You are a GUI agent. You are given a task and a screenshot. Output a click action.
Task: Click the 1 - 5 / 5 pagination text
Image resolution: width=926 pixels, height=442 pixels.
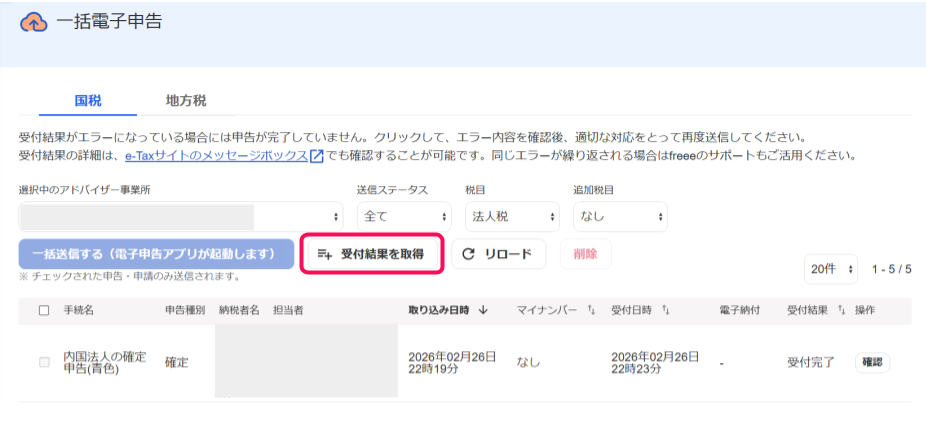pos(892,269)
